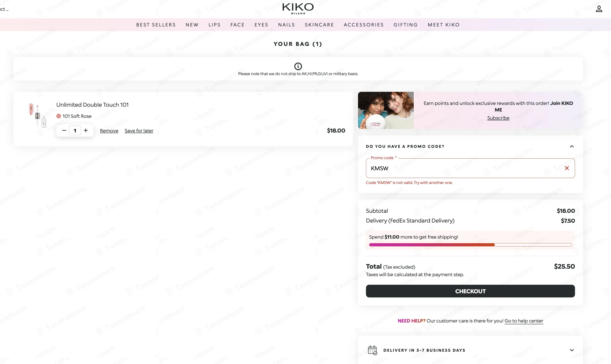Open the lipstick product thumbnail
Screen dimensions: 611x364
click(37, 115)
